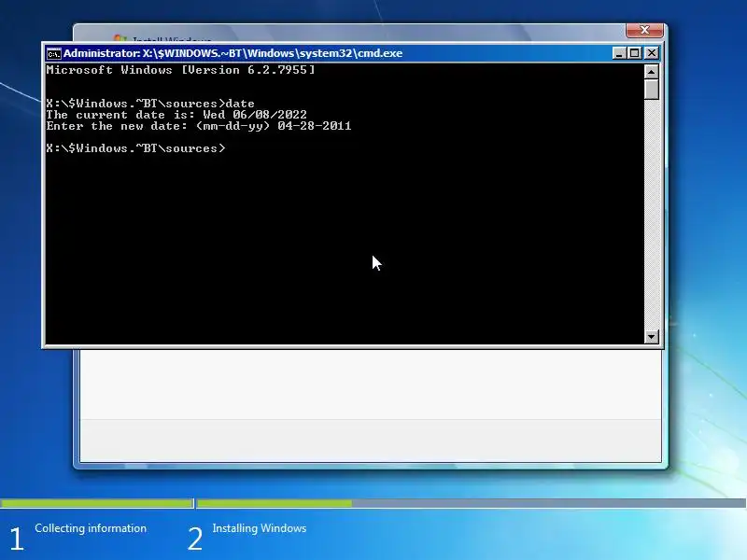Maximize the command prompt window

[635, 53]
